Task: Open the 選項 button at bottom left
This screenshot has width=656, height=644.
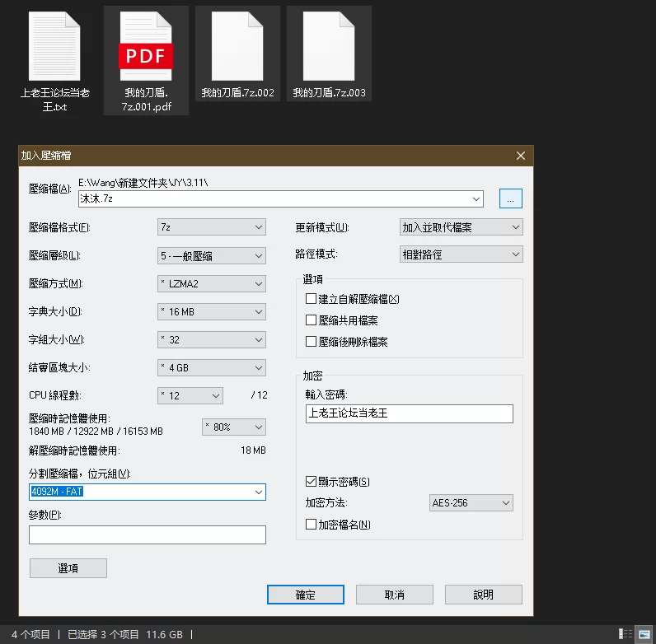Action: point(68,568)
